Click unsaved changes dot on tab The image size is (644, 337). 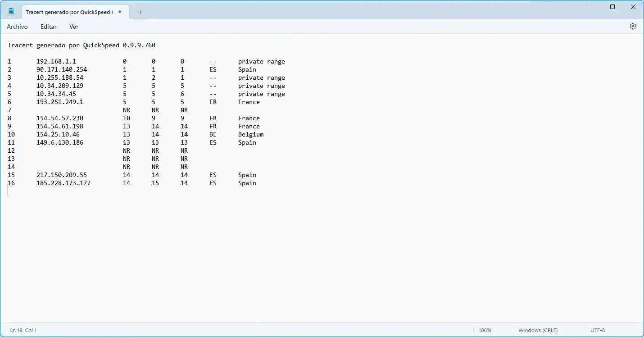click(x=120, y=12)
